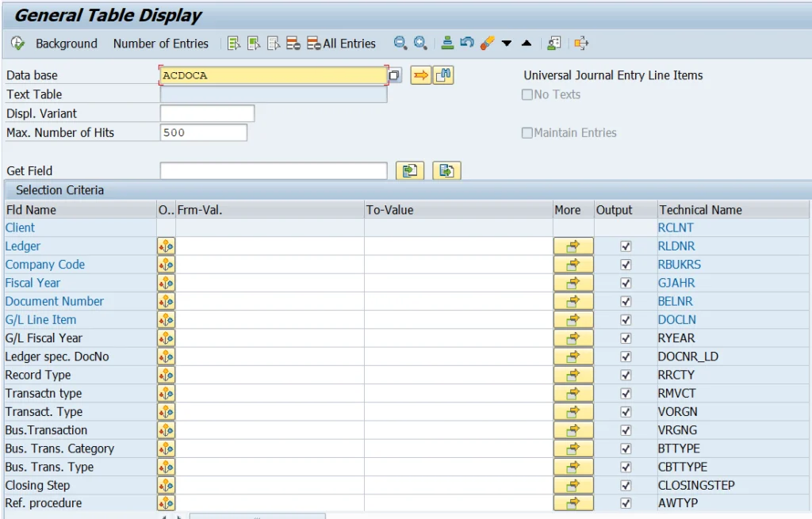Click the All Entries toolbar button
The image size is (812, 519).
point(341,44)
